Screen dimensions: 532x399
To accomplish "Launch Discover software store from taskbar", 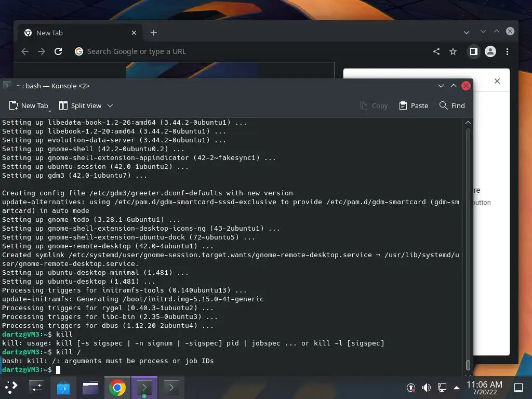I will tap(63, 387).
